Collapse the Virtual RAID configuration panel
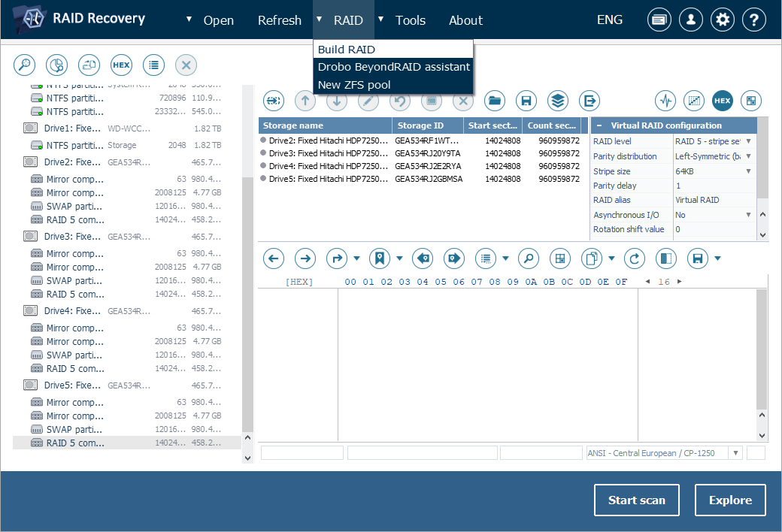 point(599,126)
